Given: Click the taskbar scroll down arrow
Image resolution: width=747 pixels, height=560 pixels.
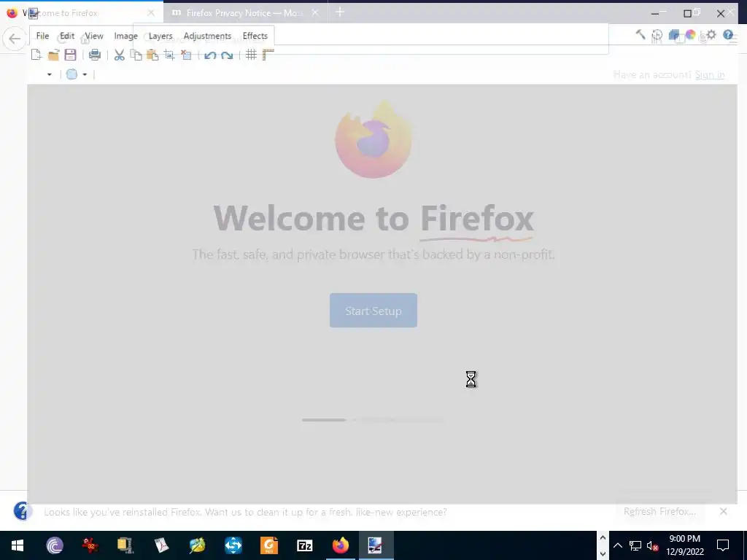Looking at the screenshot, I should pyautogui.click(x=603, y=554).
